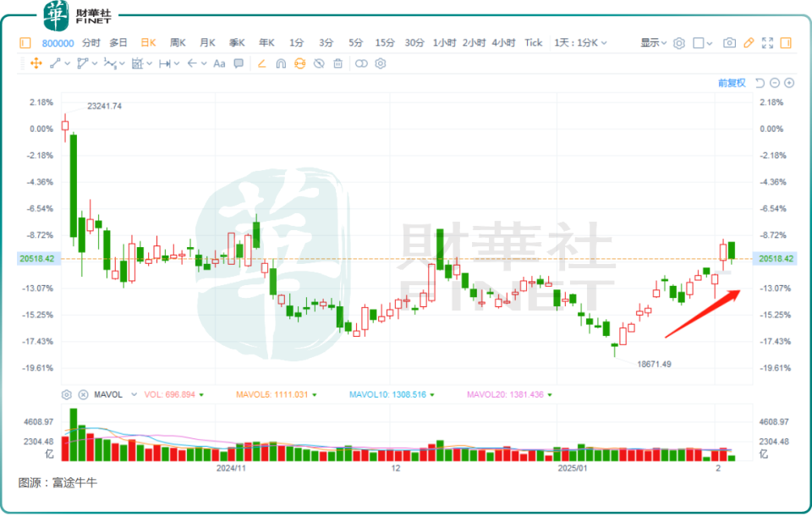This screenshot has width=812, height=528.
Task: Open MAVOL indicator settings gear
Action: [x=67, y=395]
